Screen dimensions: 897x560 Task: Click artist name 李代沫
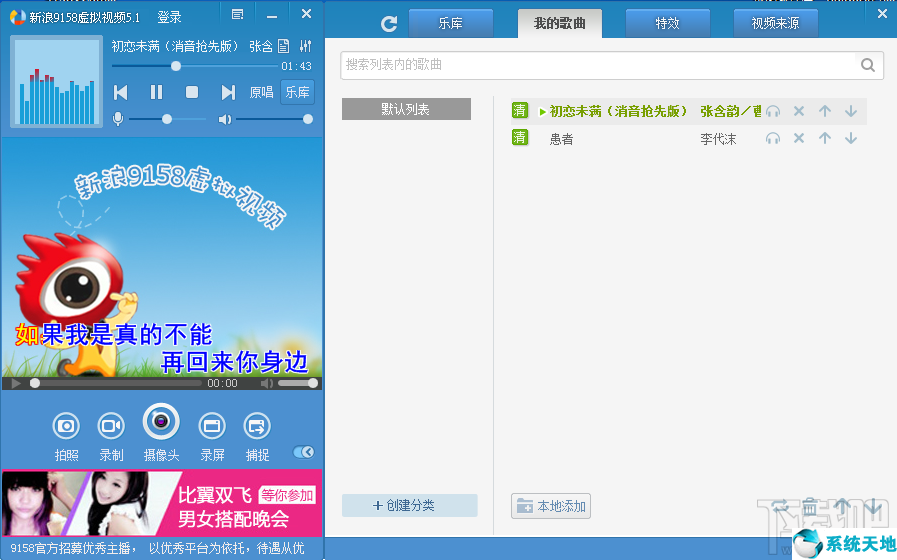[718, 139]
